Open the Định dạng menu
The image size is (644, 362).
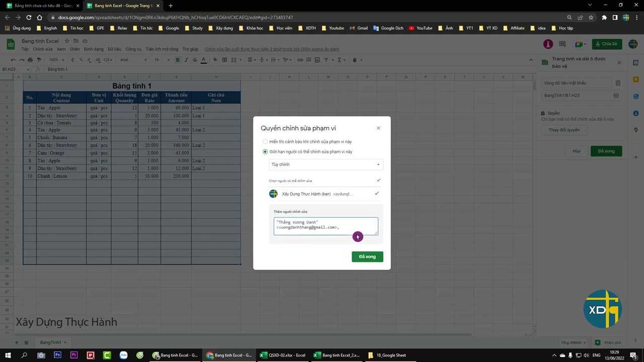[x=94, y=49]
